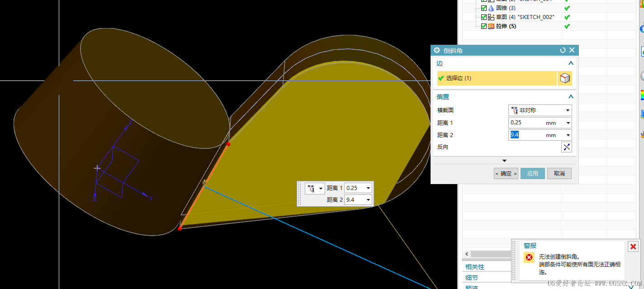Click the cube edge selection icon
This screenshot has height=289, width=644.
[565, 78]
